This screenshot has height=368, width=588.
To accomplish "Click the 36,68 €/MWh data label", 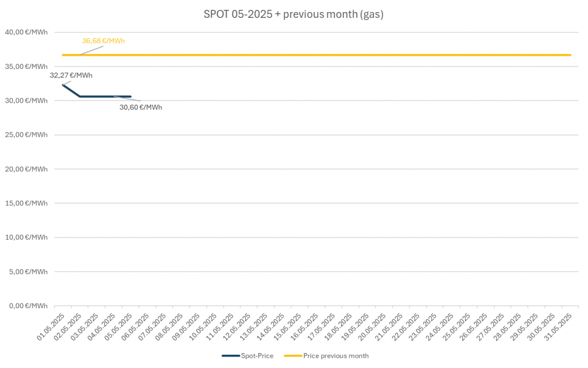I will [103, 41].
